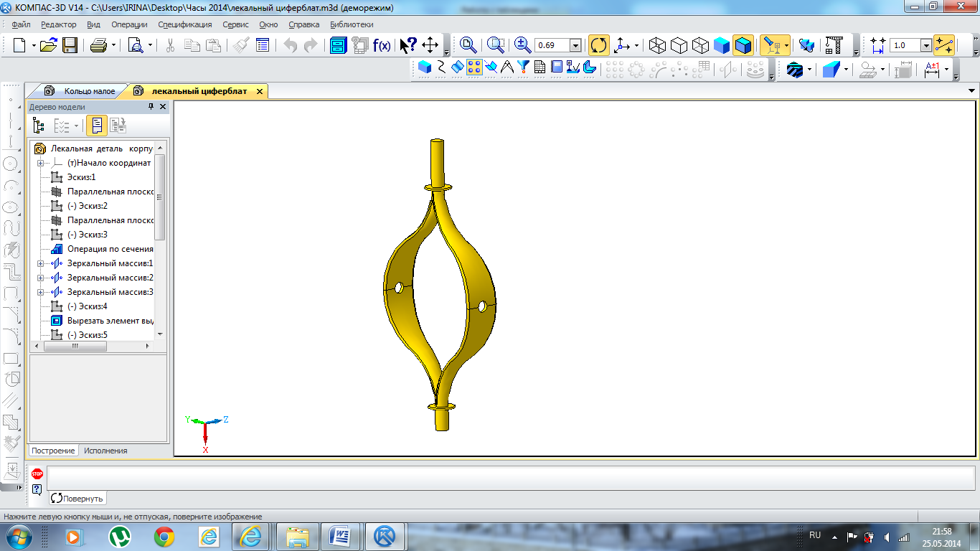Switch to the Исполнения panel tab
980x551 pixels.
tap(105, 451)
